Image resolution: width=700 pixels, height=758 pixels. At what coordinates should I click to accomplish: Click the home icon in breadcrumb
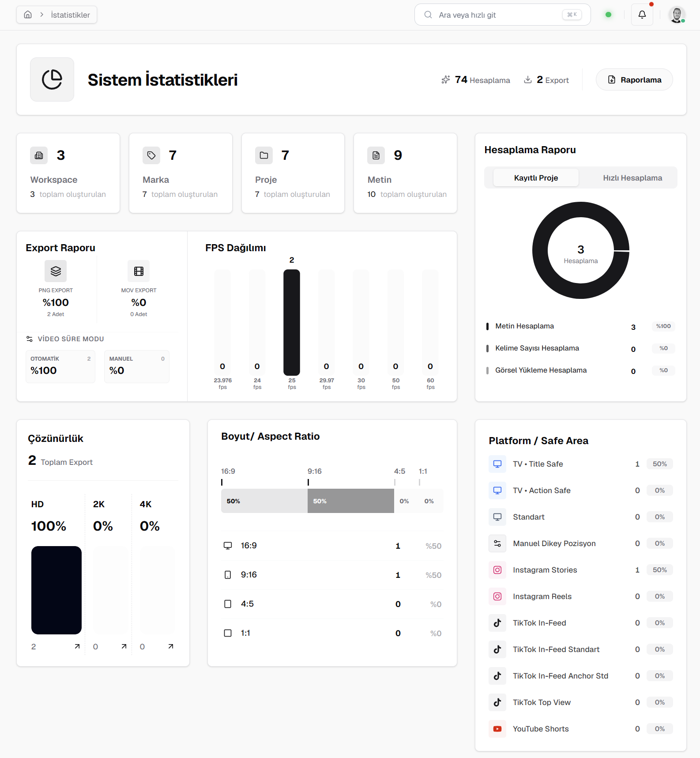tap(28, 15)
